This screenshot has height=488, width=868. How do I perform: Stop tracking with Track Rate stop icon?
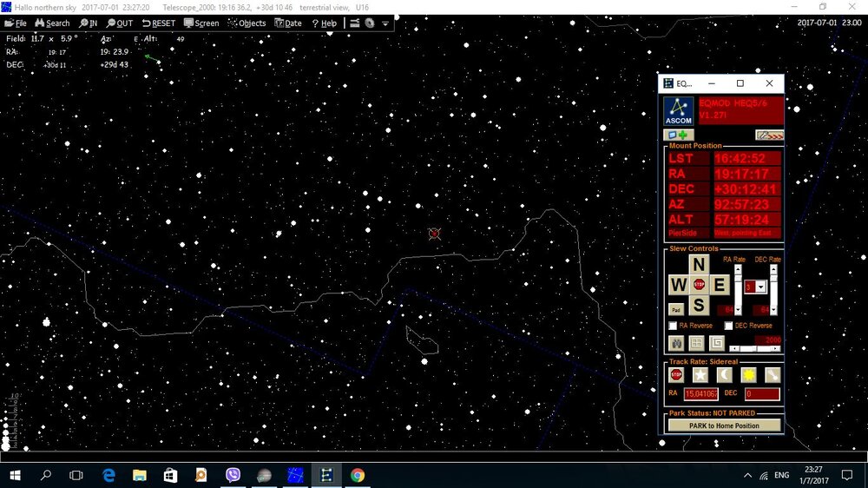[x=676, y=374]
